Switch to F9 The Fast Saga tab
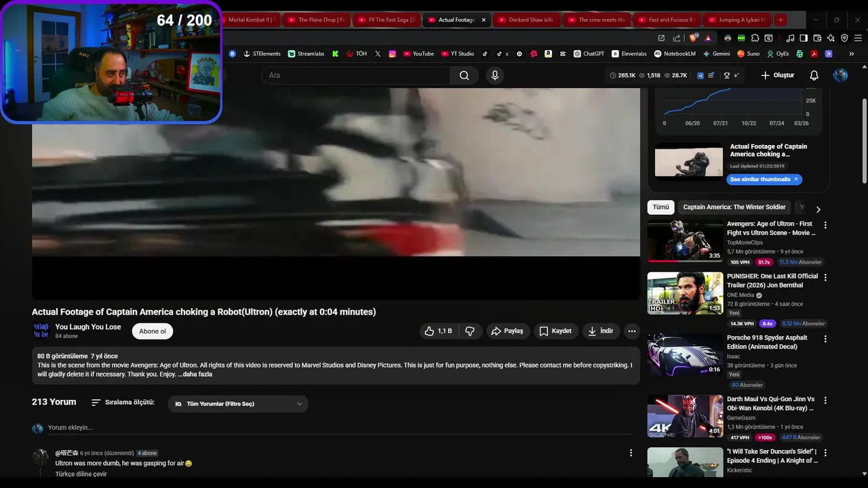868x488 pixels. (387, 20)
